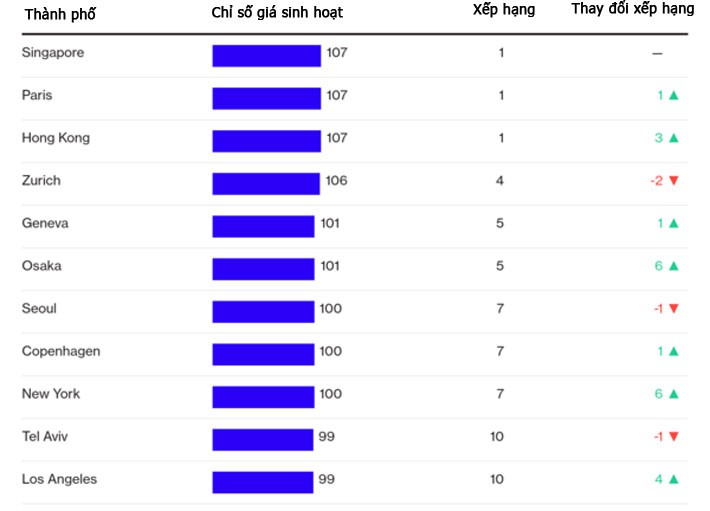Click the red down arrow for Tel Aviv
This screenshot has width=710, height=511.
pyautogui.click(x=674, y=437)
